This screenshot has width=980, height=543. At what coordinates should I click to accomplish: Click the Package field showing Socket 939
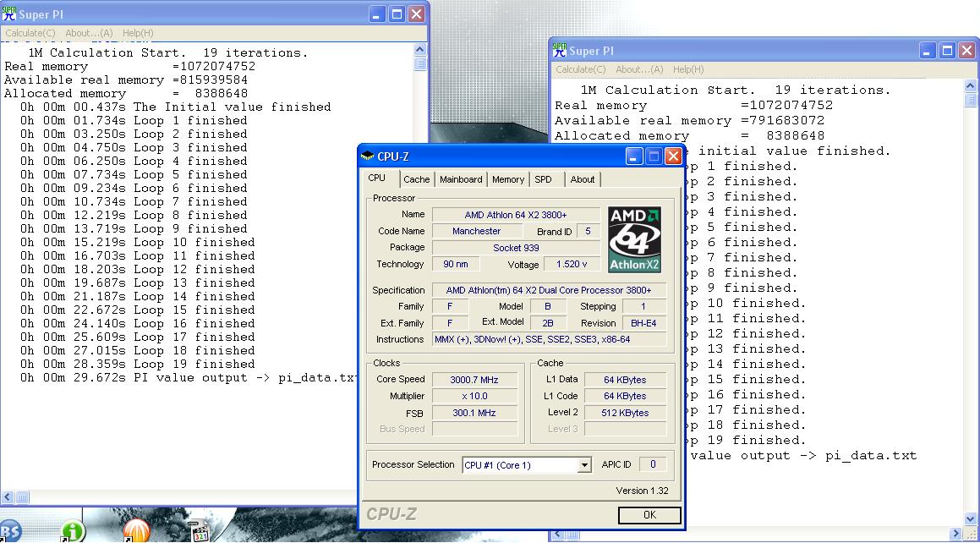516,248
